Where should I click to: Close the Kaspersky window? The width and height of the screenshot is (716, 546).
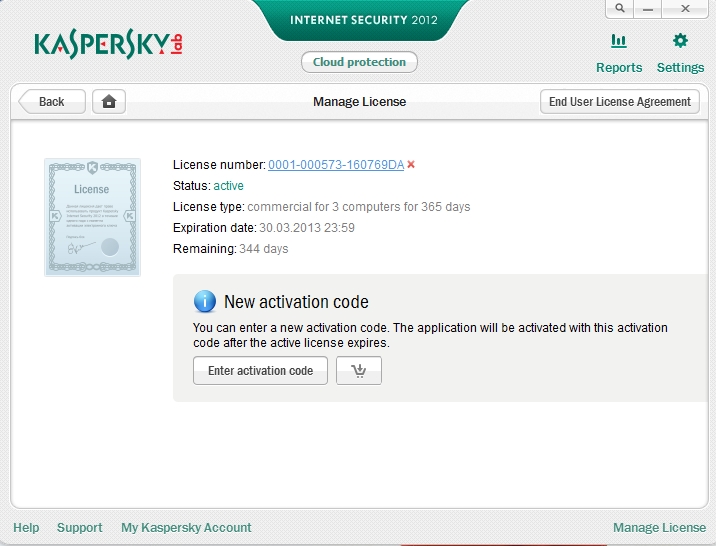click(685, 8)
